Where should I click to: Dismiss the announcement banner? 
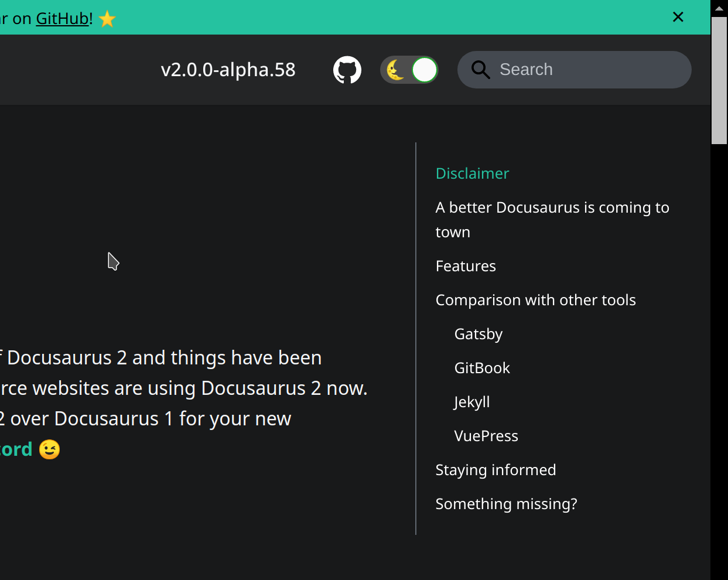point(678,17)
